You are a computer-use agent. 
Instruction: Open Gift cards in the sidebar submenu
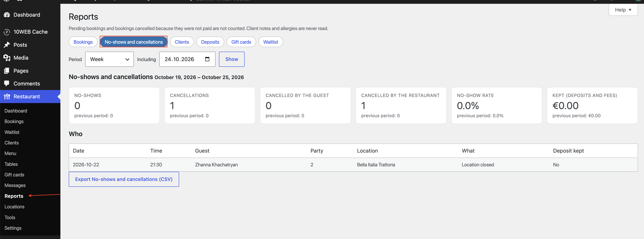pyautogui.click(x=14, y=175)
